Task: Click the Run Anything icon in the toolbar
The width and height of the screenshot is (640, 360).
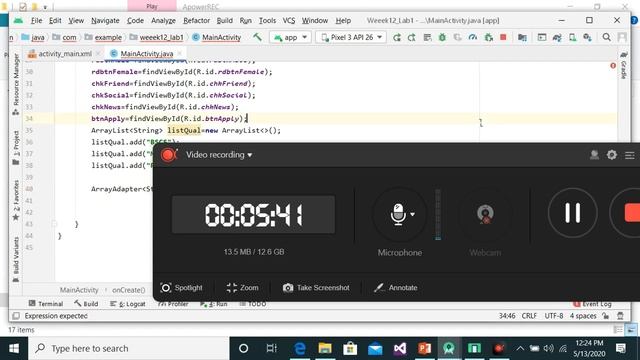Action: point(542,38)
